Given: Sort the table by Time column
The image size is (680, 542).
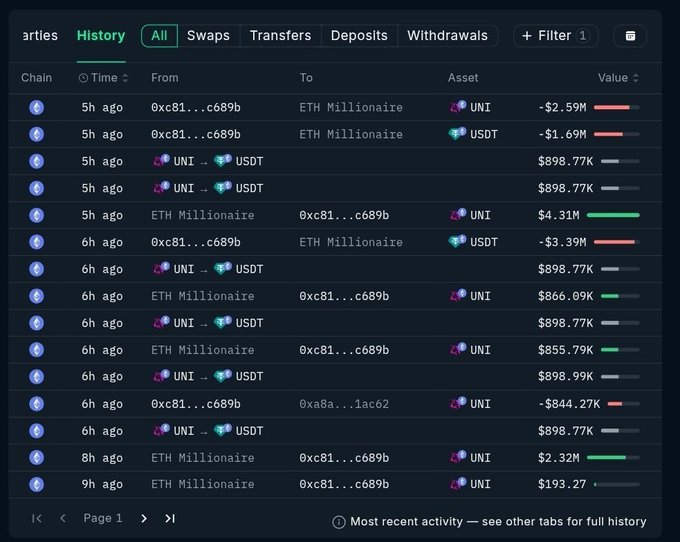Looking at the screenshot, I should (103, 78).
